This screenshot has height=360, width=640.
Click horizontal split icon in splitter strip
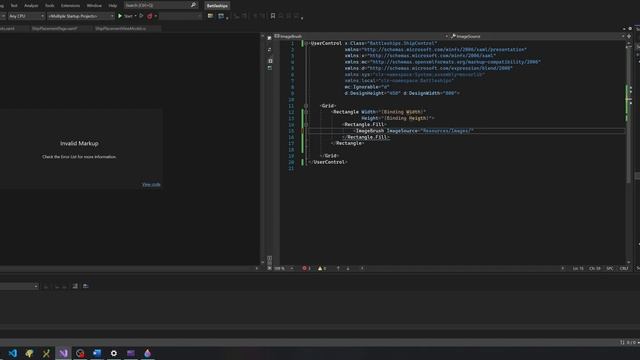pos(270,68)
